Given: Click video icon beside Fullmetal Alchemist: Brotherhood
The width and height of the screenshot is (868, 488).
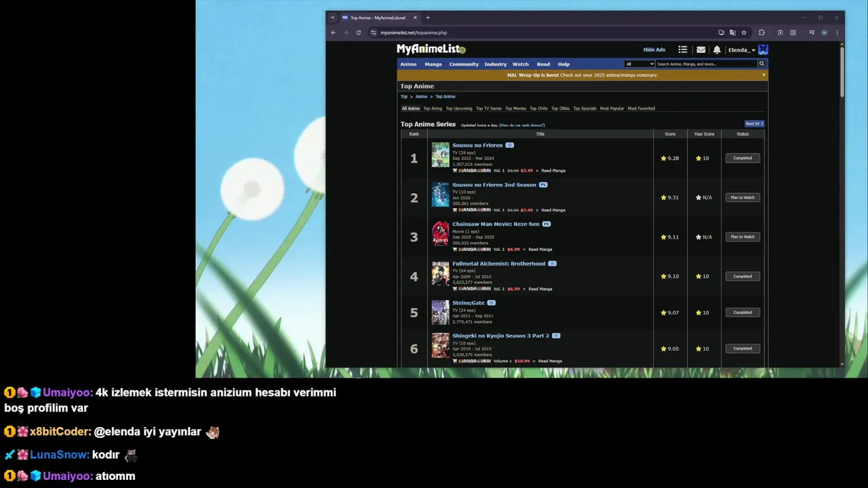Looking at the screenshot, I should [552, 264].
